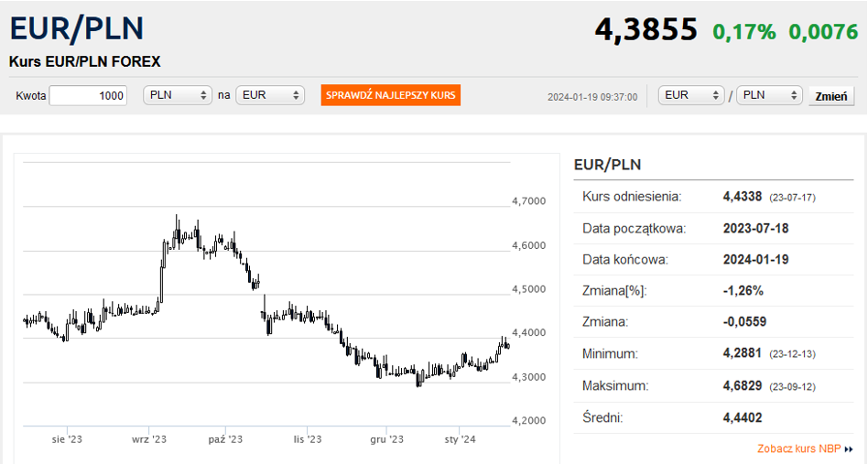Viewport: 868px width, 464px height.
Task: Click the highest candlestick peak on the chart
Action: point(177,218)
